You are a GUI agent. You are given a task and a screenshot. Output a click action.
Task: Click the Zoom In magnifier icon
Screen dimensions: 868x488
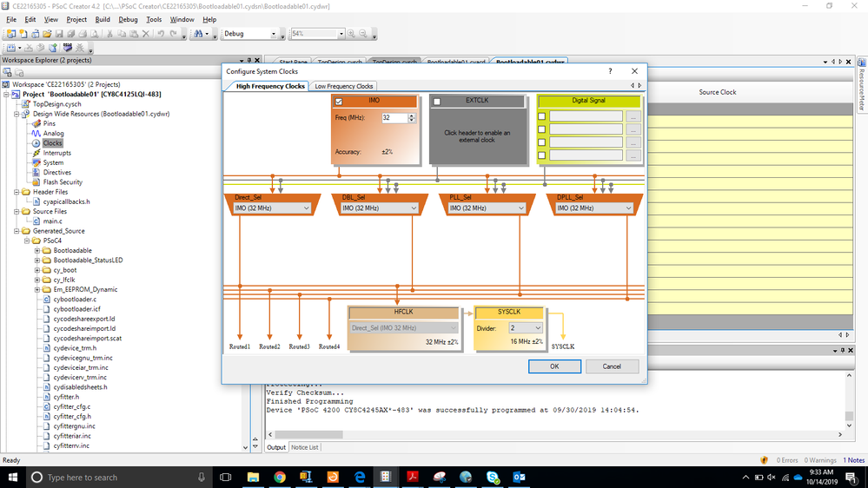tap(352, 34)
